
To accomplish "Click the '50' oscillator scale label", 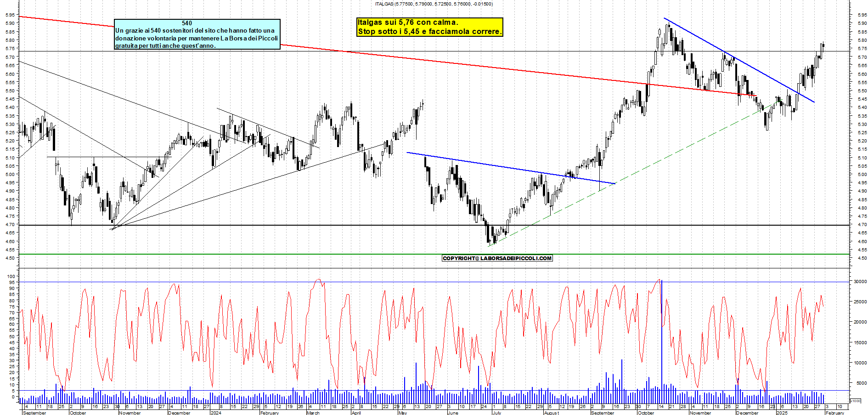I will (x=12, y=336).
